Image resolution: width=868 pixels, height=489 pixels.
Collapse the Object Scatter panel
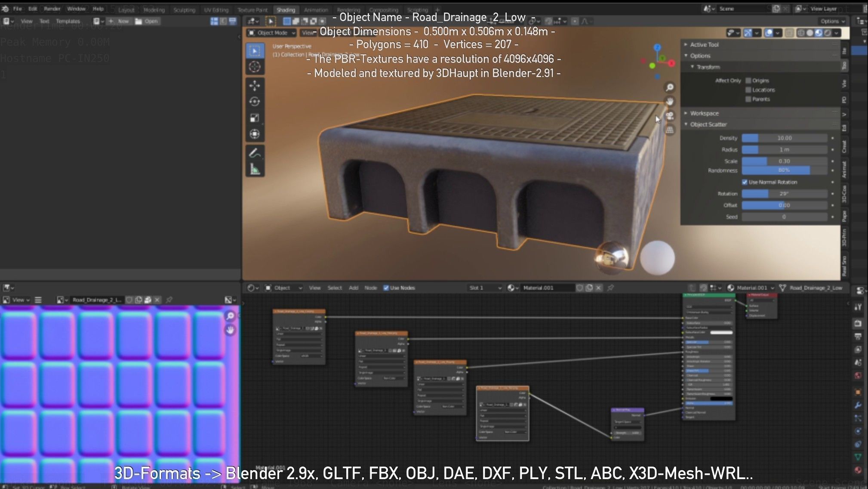pos(708,124)
